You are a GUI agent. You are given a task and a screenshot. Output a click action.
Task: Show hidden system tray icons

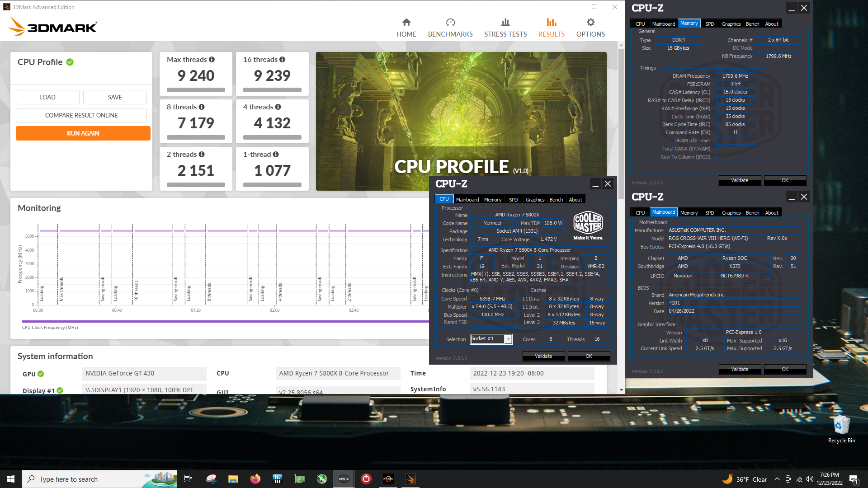[777, 479]
